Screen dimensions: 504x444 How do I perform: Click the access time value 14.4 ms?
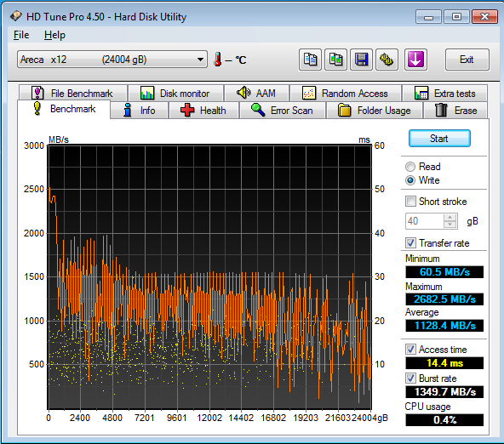tap(444, 363)
